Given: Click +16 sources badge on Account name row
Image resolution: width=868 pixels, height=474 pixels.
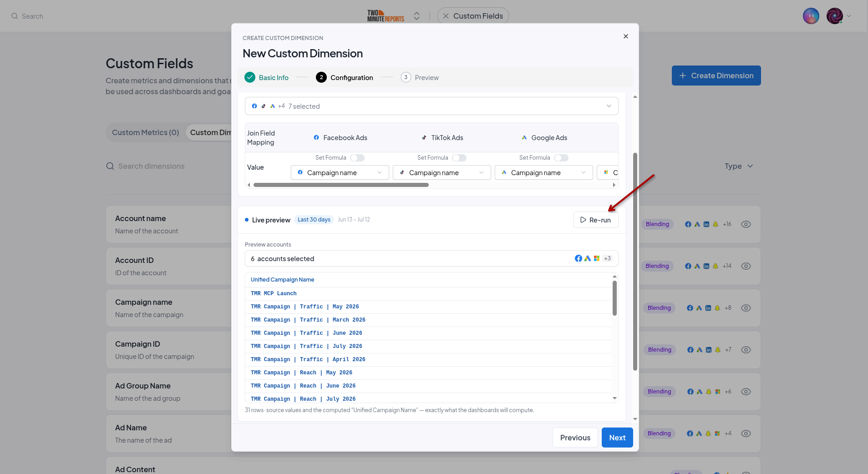Looking at the screenshot, I should [x=727, y=224].
